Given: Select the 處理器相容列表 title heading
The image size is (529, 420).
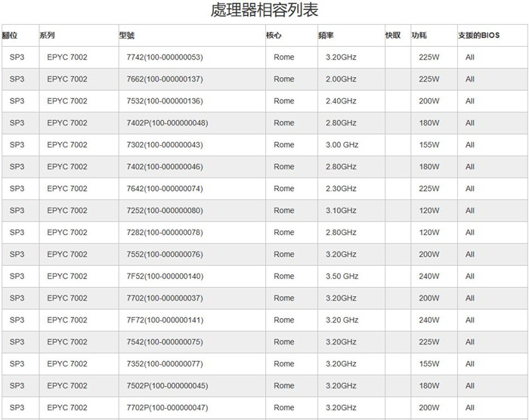Looking at the screenshot, I should click(x=264, y=10).
